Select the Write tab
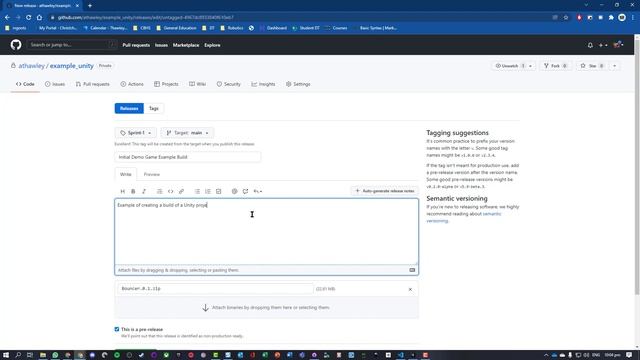 pyautogui.click(x=126, y=174)
